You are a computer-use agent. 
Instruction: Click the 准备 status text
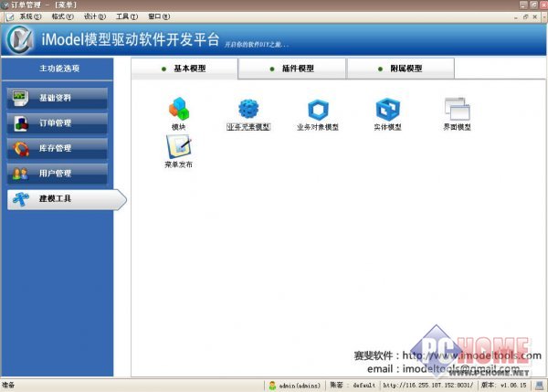pyautogui.click(x=8, y=385)
